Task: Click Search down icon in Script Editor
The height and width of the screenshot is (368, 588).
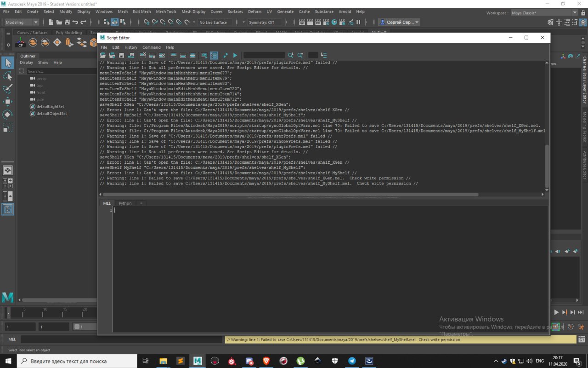Action: 291,55
